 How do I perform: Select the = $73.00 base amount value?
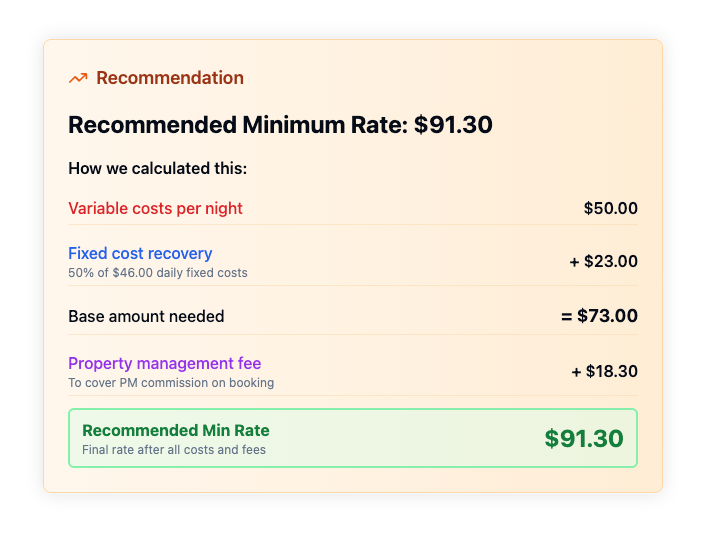599,316
